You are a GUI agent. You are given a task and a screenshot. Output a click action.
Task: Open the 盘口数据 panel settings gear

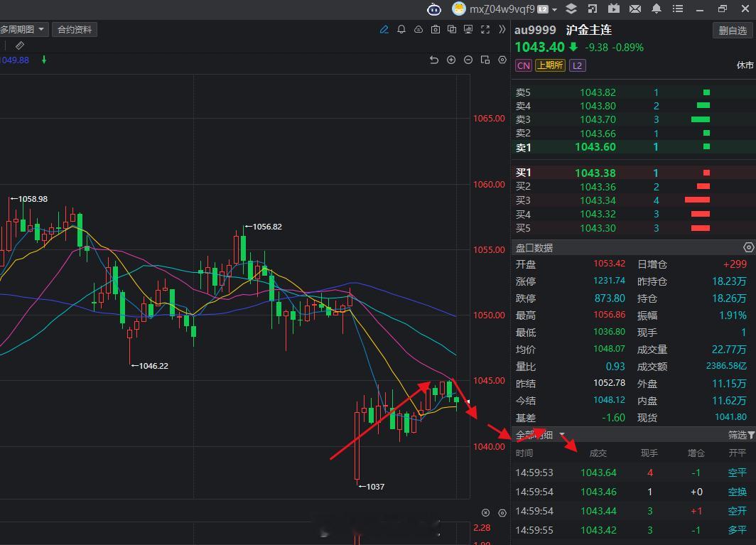pyautogui.click(x=748, y=247)
